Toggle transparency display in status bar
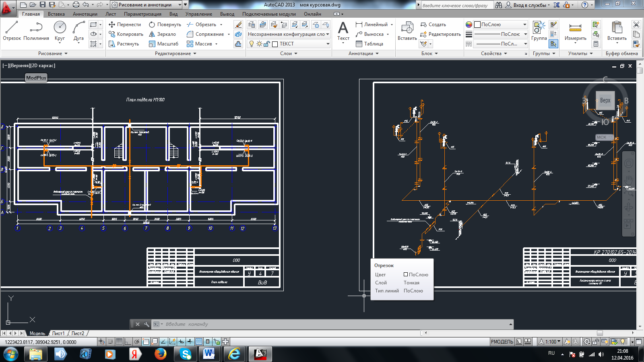 pos(199,341)
